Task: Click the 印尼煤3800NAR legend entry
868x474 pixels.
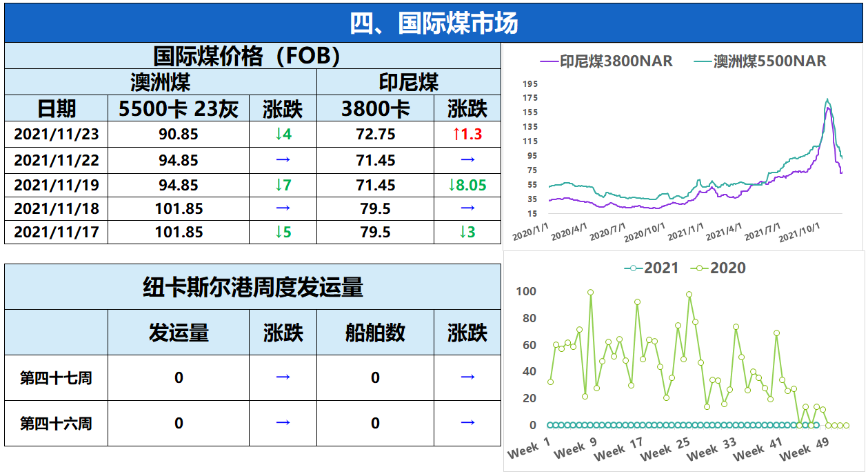Action: pyautogui.click(x=606, y=61)
